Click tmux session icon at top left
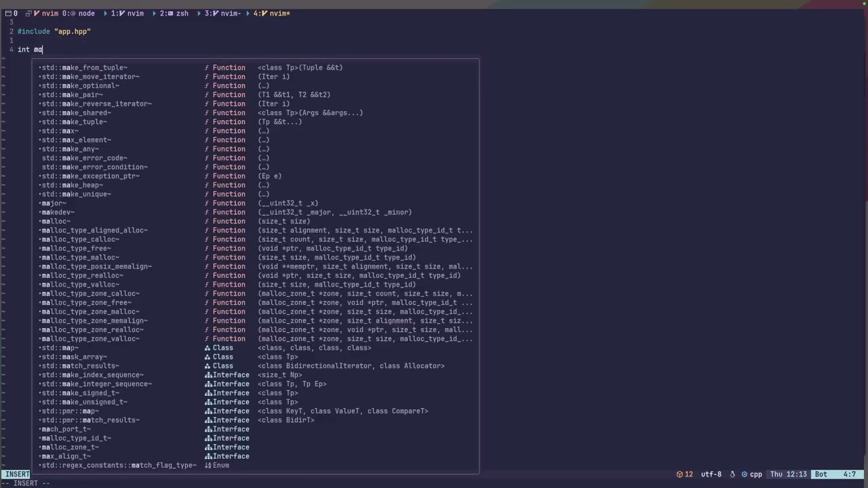This screenshot has width=868, height=488. point(7,14)
